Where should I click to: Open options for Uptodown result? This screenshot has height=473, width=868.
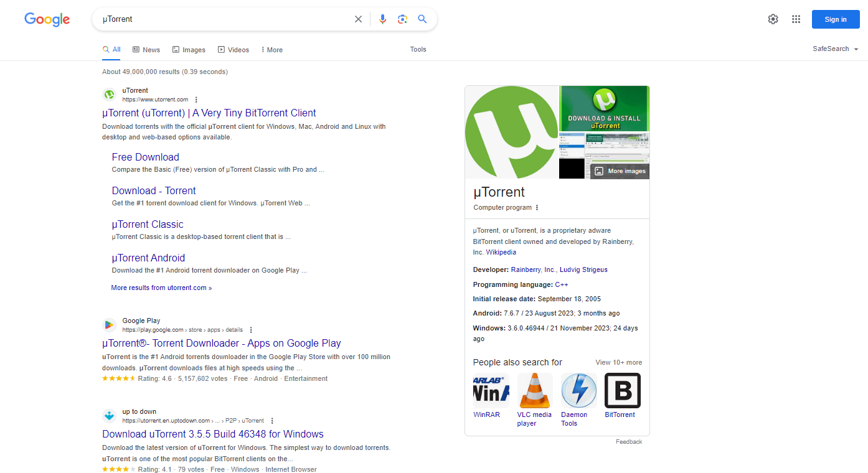point(272,421)
